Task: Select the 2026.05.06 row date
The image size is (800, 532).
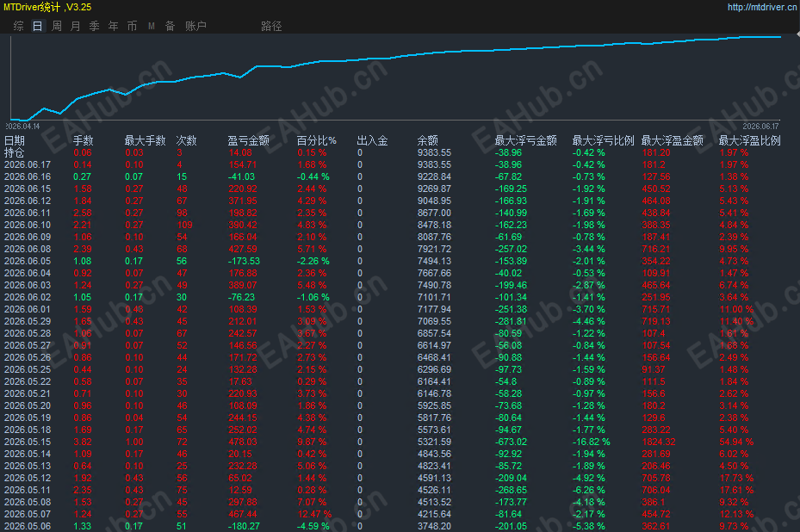Action: point(28,526)
